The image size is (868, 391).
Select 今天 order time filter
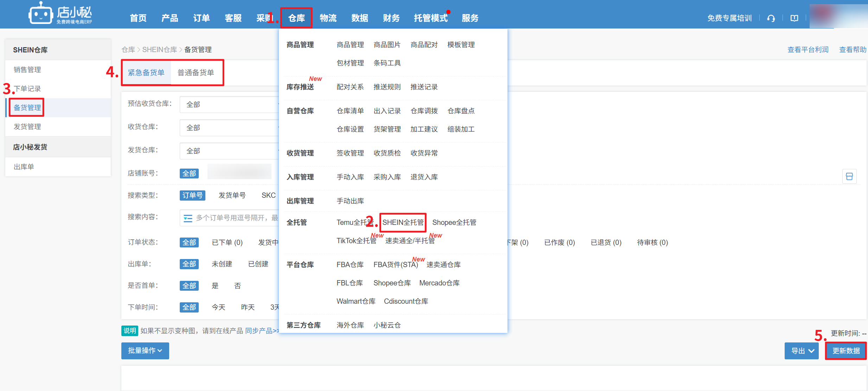tap(218, 307)
